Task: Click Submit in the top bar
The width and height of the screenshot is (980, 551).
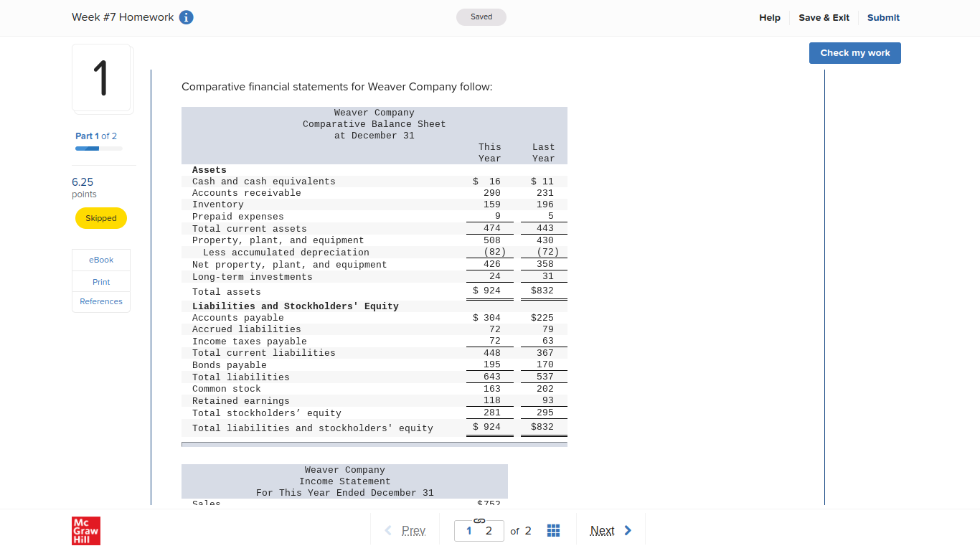Action: [883, 17]
